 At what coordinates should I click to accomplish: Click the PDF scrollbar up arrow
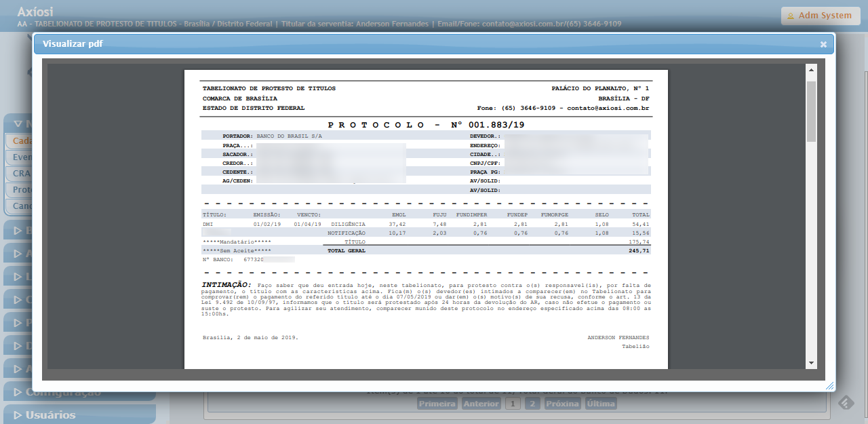pos(811,69)
